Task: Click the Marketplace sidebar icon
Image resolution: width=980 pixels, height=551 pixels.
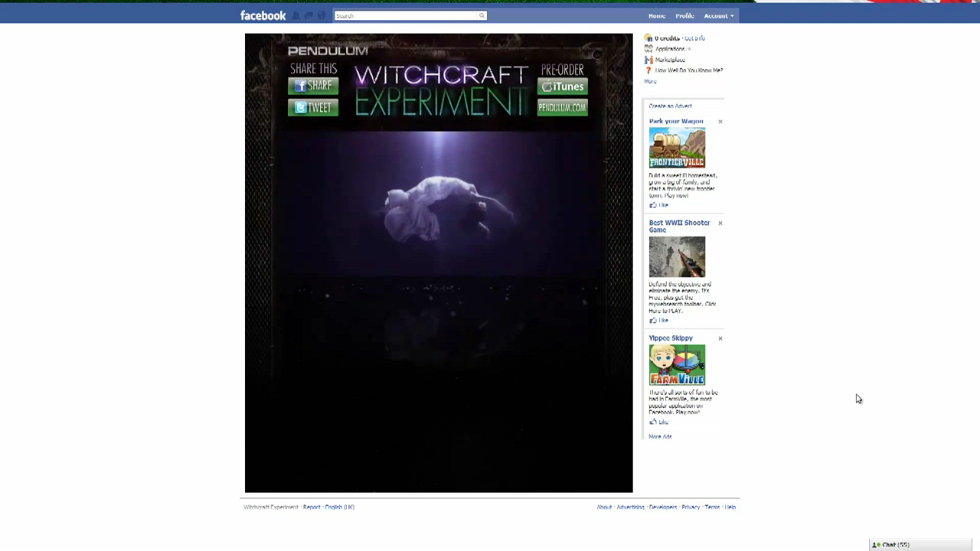Action: pos(648,60)
